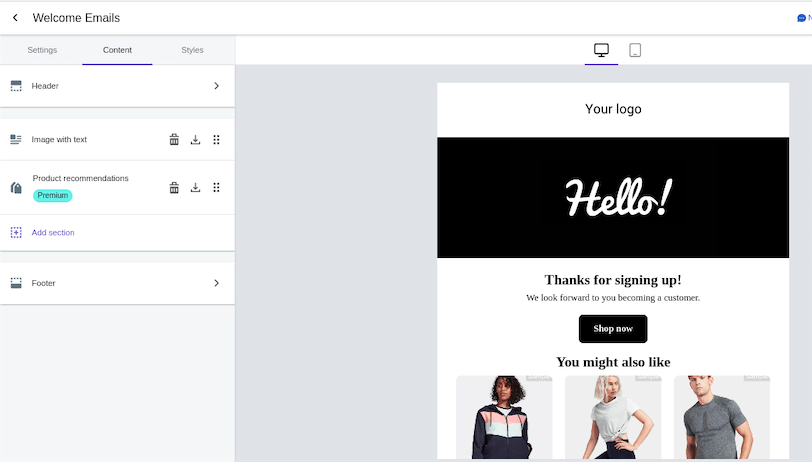Image resolution: width=812 pixels, height=462 pixels.
Task: Click the back arrow beside Welcome Emails
Action: [x=15, y=18]
